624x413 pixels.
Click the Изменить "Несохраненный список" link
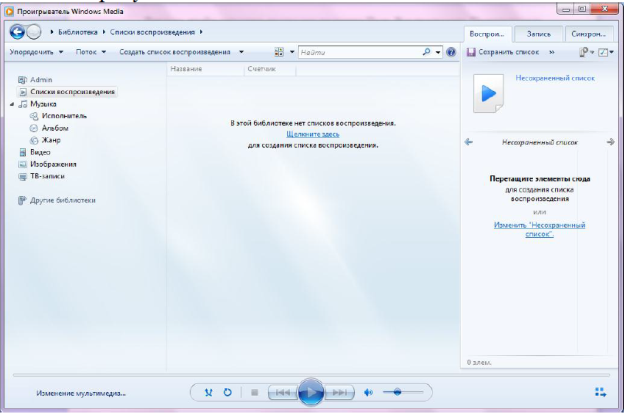pyautogui.click(x=540, y=230)
